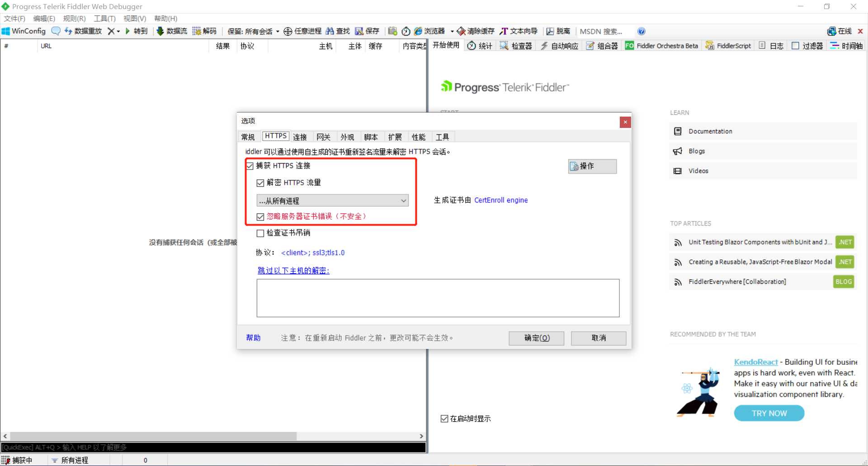Click the 解码 decode icon

click(x=197, y=31)
